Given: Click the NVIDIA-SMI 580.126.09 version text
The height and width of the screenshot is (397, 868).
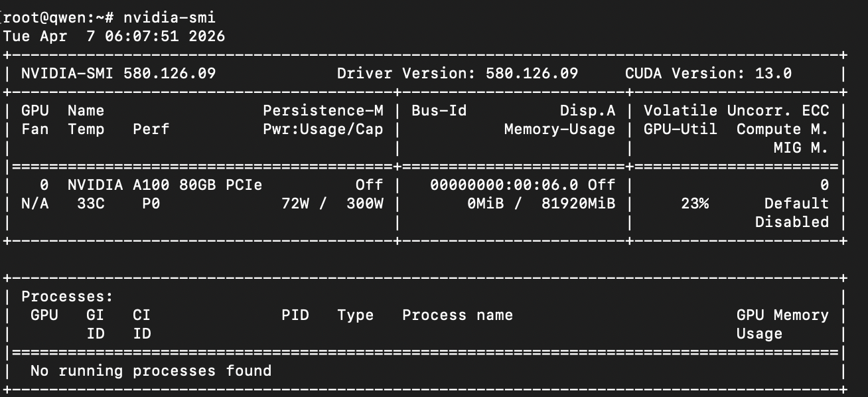Looking at the screenshot, I should pyautogui.click(x=118, y=73).
